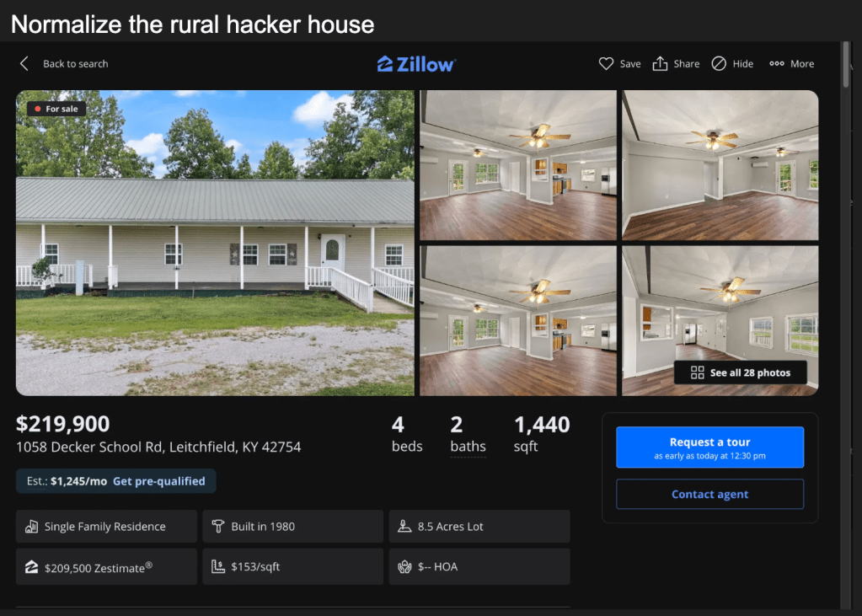Click See all 28 photos button
Screen dimensions: 862x616
(741, 373)
